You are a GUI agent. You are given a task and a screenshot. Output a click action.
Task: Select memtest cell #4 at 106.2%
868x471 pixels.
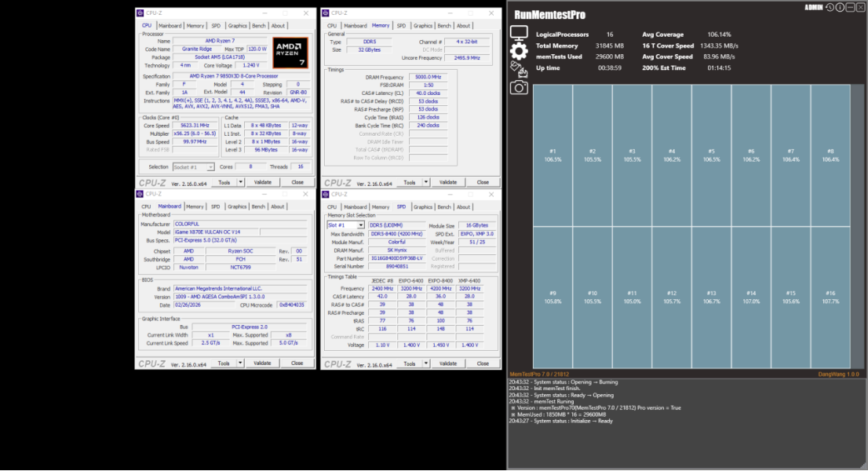pyautogui.click(x=672, y=155)
